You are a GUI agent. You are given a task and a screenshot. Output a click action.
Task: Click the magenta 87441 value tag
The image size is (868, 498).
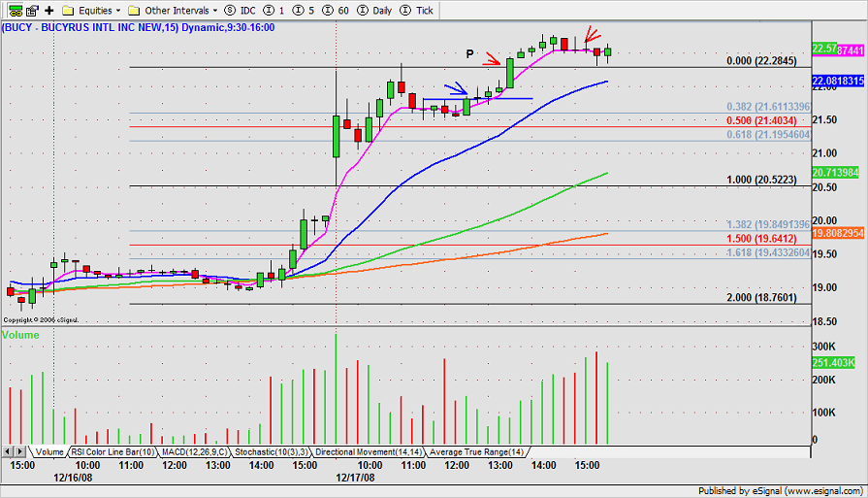click(x=851, y=50)
